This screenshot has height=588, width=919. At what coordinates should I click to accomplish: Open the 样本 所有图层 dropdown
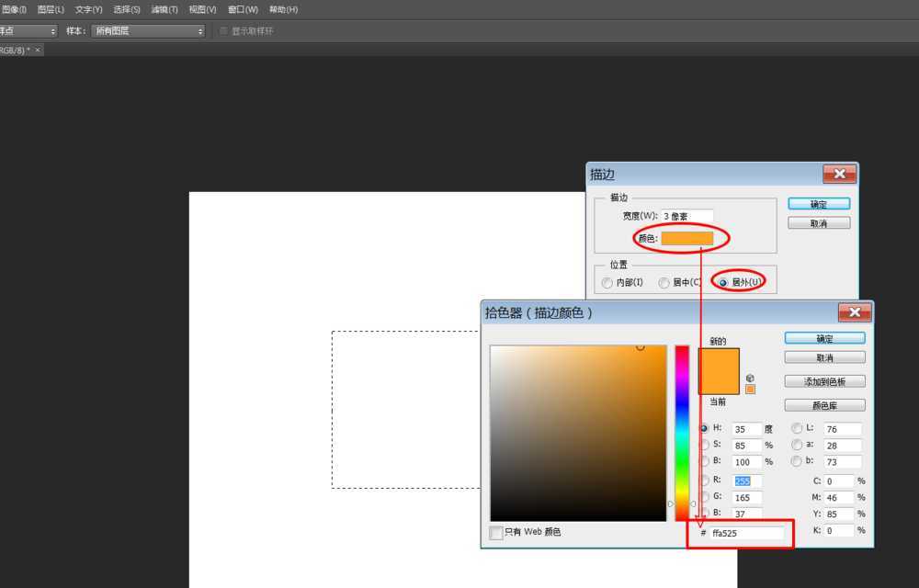pyautogui.click(x=149, y=31)
